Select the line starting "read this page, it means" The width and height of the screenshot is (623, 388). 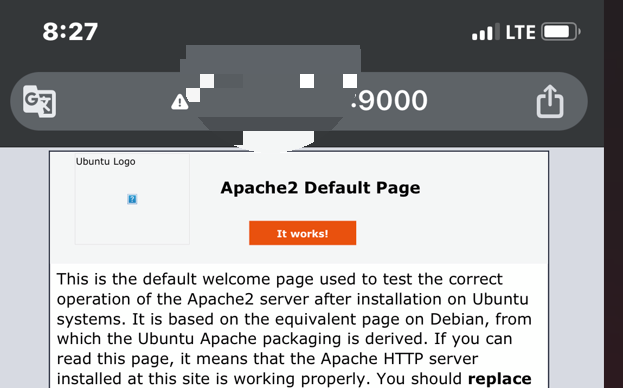(x=267, y=359)
